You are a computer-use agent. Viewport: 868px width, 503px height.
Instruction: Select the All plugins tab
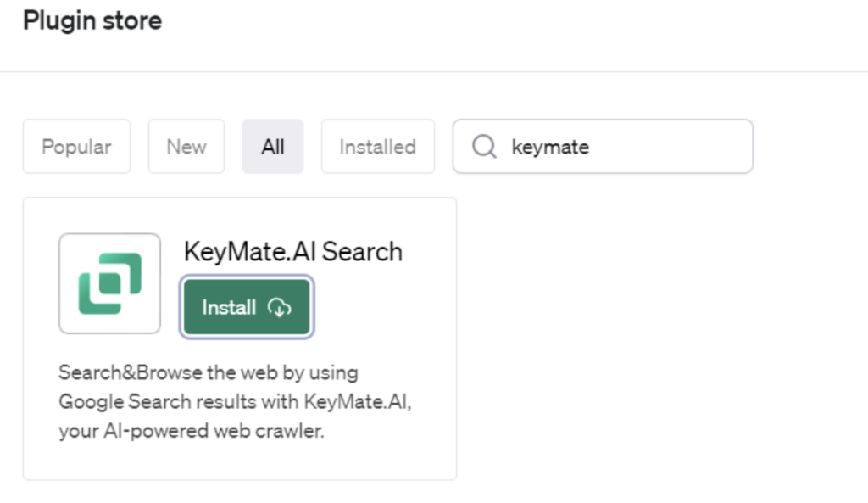[273, 147]
